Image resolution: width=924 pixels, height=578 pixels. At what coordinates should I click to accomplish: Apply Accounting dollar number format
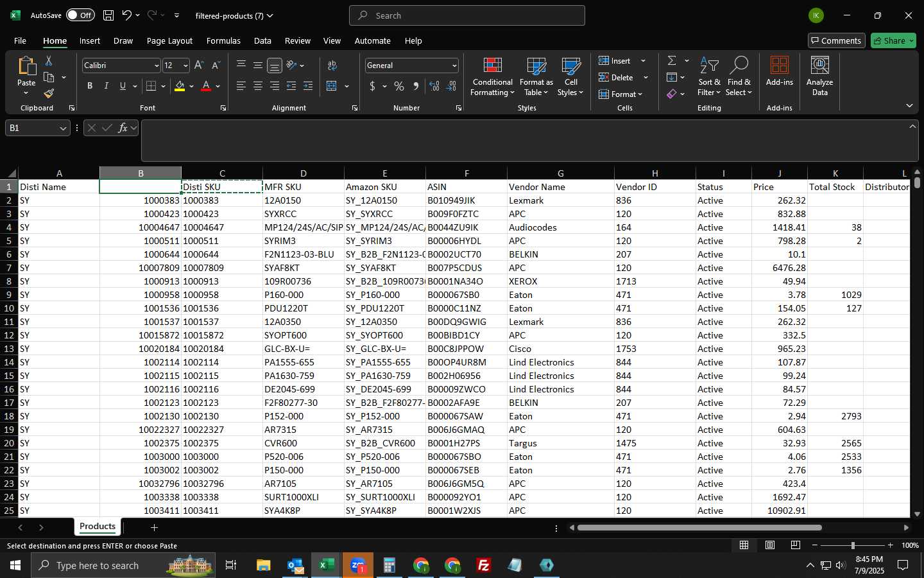(x=372, y=86)
